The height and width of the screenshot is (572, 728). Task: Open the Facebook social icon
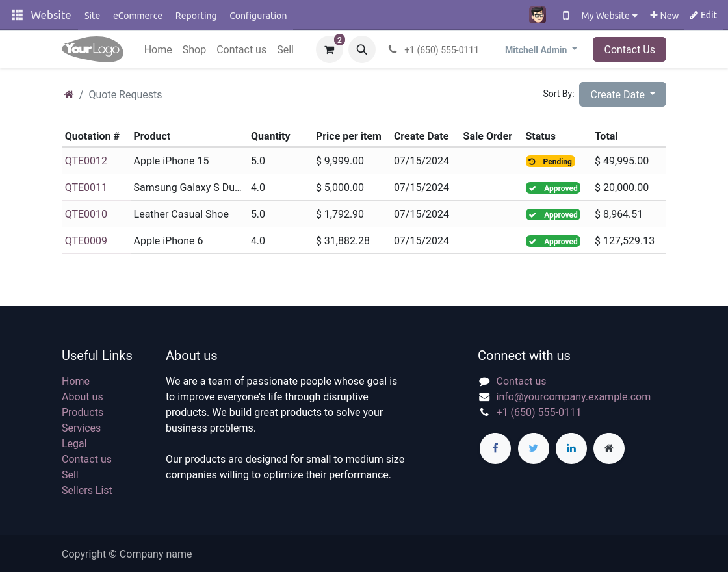point(495,448)
